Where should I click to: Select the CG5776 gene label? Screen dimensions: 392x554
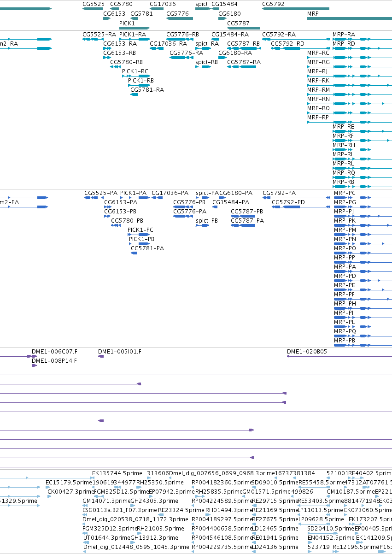[177, 13]
